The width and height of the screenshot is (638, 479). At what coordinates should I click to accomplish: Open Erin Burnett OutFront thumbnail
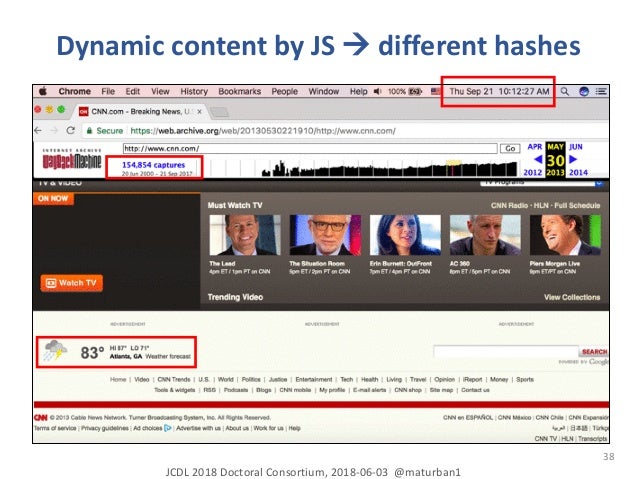(x=405, y=235)
